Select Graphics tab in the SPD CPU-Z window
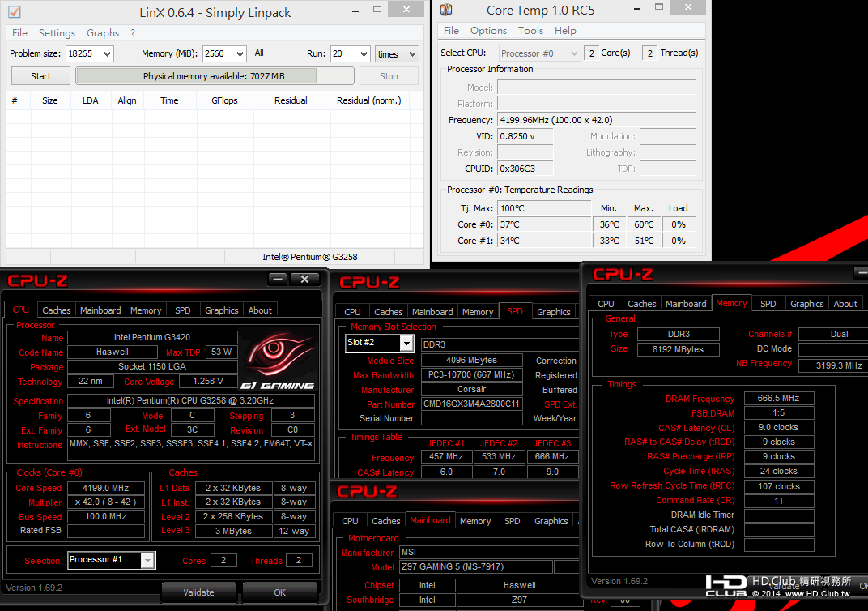The width and height of the screenshot is (868, 611). tap(554, 312)
